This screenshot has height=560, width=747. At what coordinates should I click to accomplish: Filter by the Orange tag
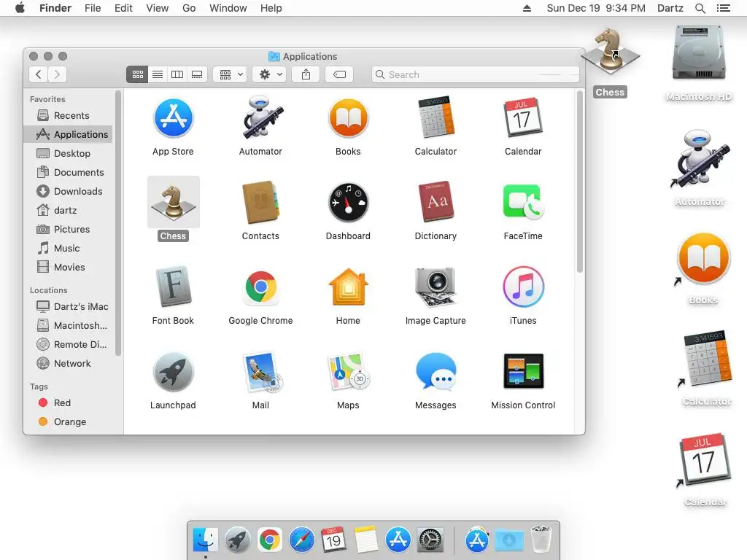coord(68,422)
